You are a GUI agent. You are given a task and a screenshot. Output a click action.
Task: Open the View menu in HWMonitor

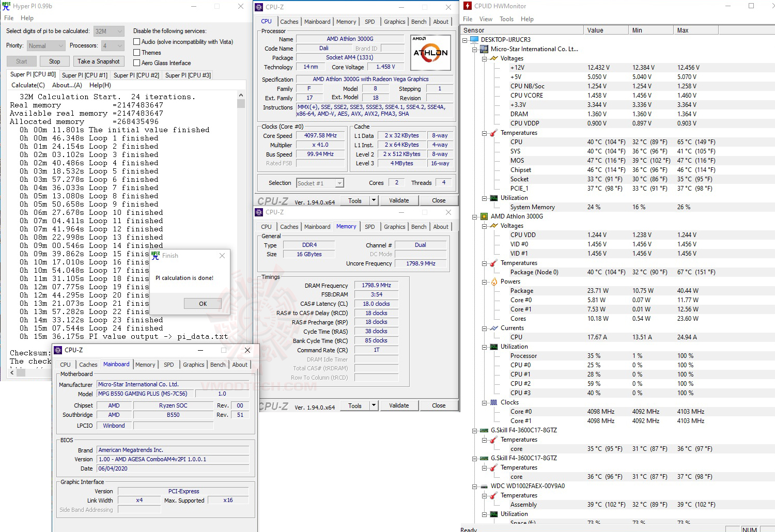486,19
